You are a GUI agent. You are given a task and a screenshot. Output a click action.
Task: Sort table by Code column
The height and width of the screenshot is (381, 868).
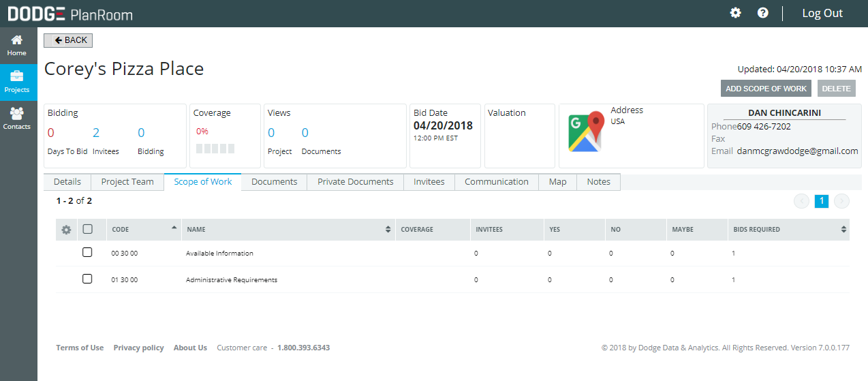tap(174, 228)
